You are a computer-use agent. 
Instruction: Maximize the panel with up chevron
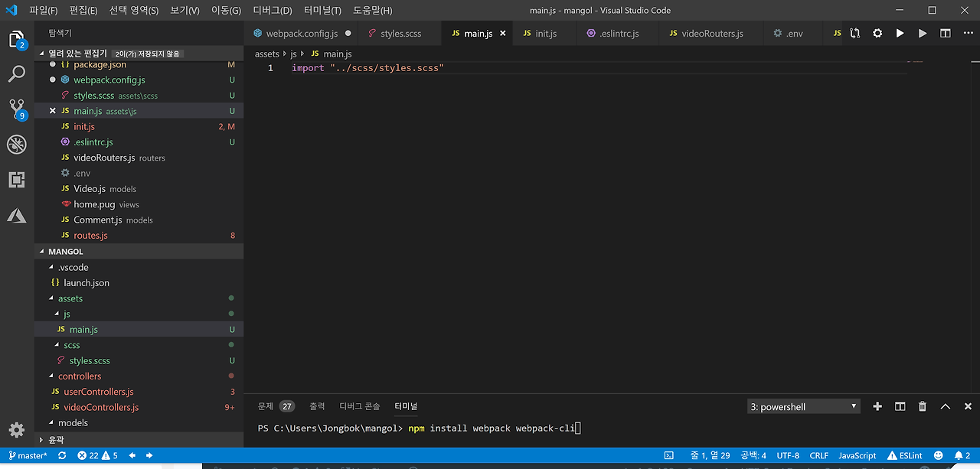point(946,407)
